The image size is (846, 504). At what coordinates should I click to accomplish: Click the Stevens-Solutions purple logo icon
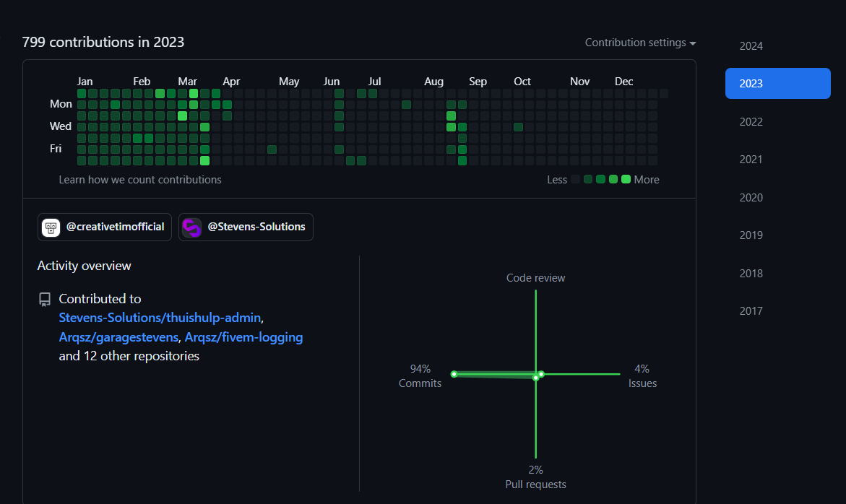point(191,227)
